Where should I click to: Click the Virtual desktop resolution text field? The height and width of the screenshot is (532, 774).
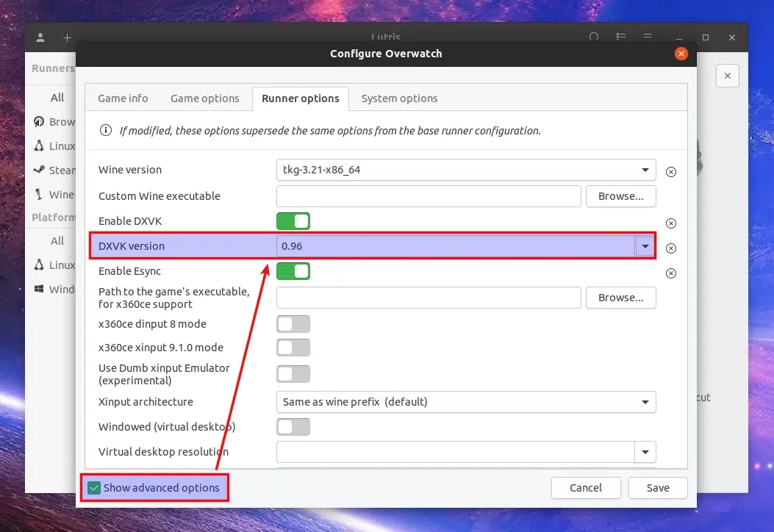[456, 452]
